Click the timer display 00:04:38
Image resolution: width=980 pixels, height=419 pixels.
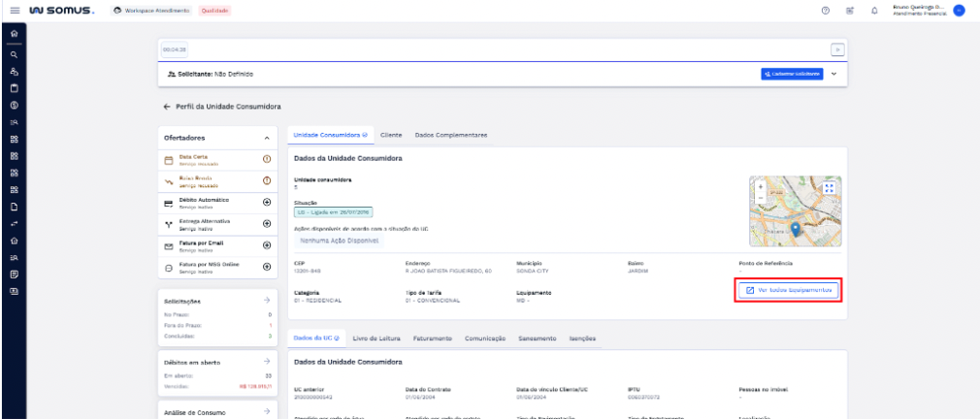pos(175,49)
